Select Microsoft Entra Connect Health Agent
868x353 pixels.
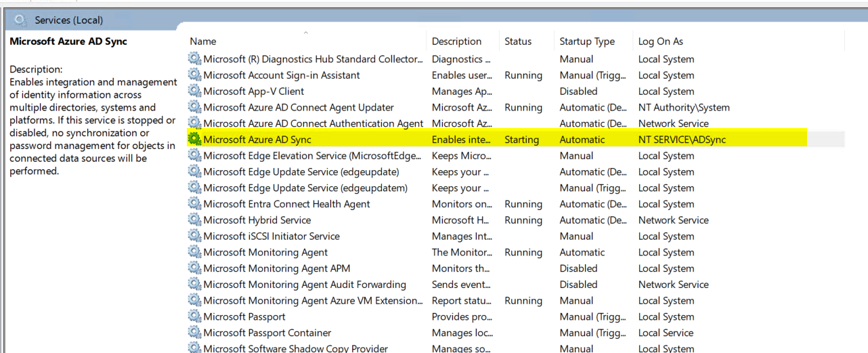[287, 204]
